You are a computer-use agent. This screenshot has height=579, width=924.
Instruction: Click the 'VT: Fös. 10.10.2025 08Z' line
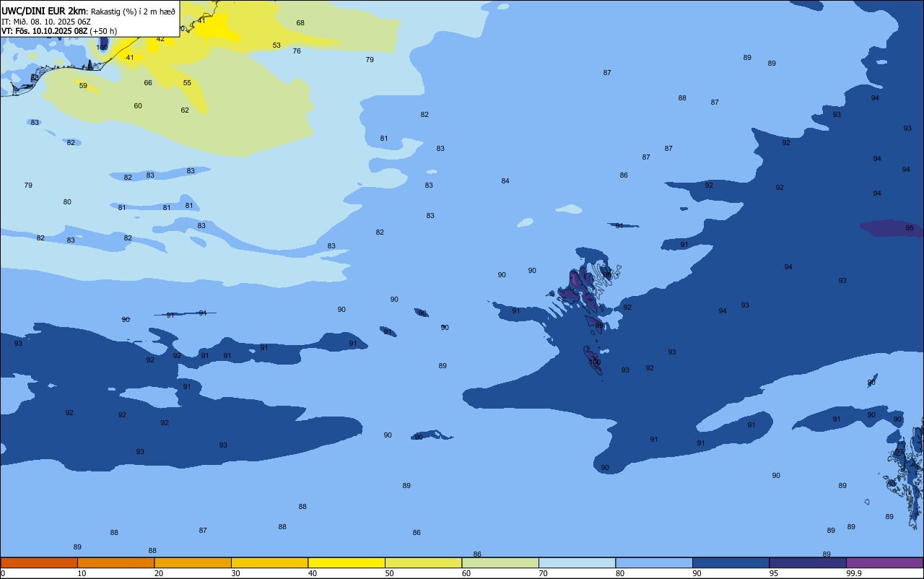point(45,31)
